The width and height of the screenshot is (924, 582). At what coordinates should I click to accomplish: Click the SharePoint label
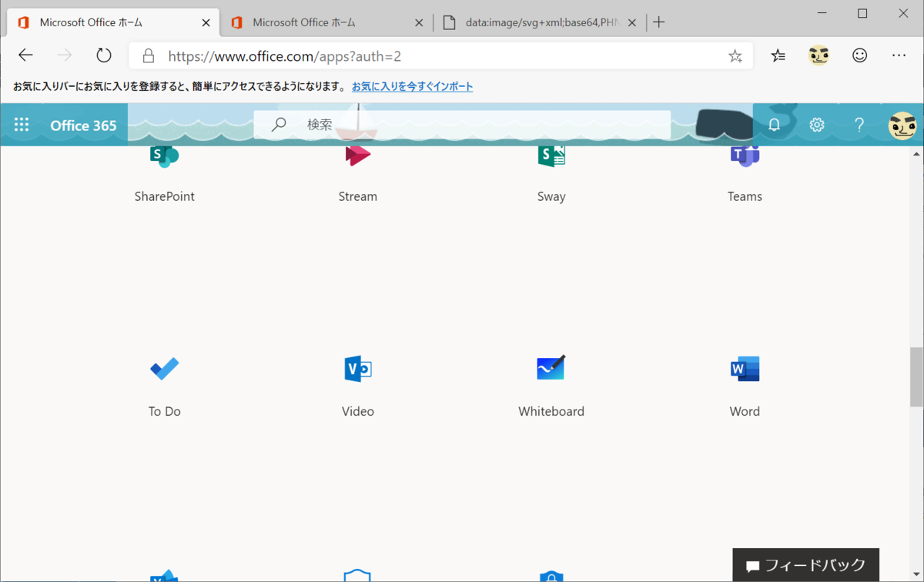pyautogui.click(x=164, y=196)
